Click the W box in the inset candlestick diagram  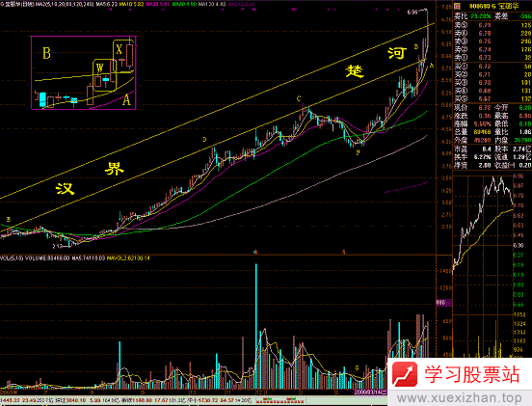pos(105,75)
